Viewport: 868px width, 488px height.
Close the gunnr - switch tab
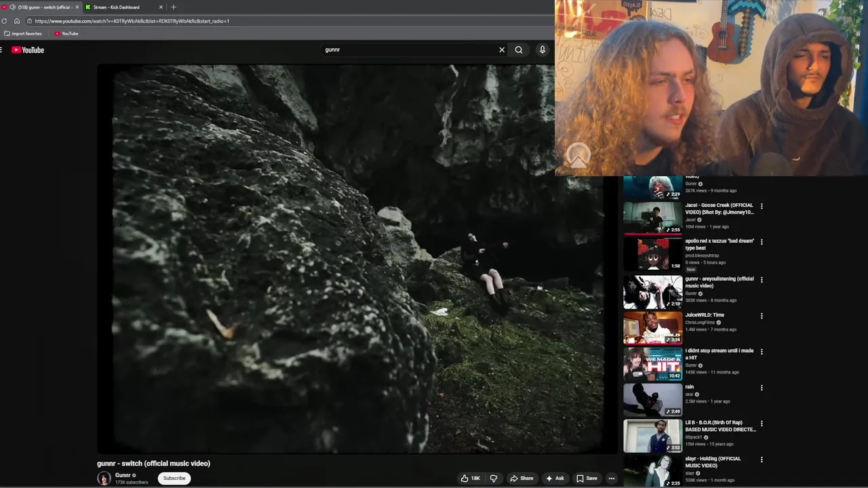(x=77, y=7)
